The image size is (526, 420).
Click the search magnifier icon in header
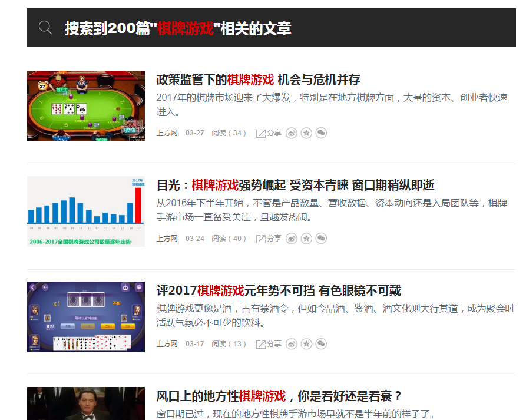[45, 28]
